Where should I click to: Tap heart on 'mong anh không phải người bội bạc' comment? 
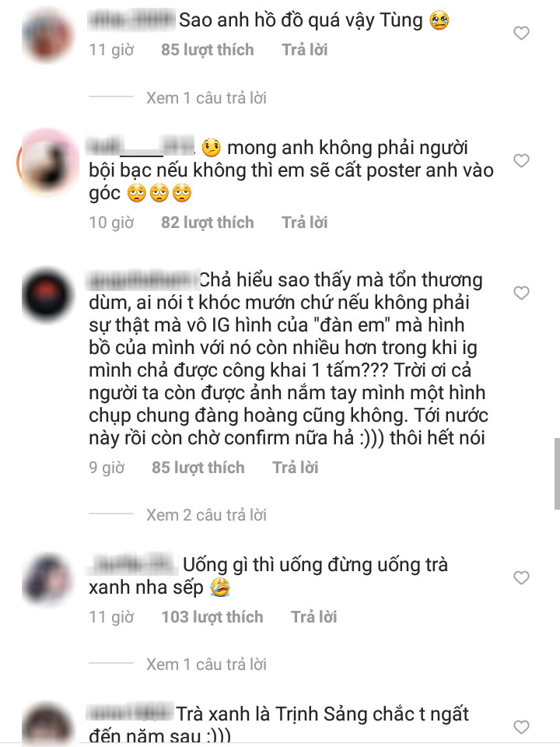(521, 161)
